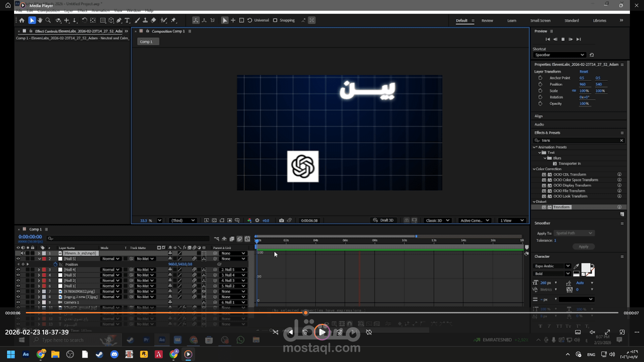Switch to the Review workspace
This screenshot has width=644, height=362.
click(x=487, y=21)
